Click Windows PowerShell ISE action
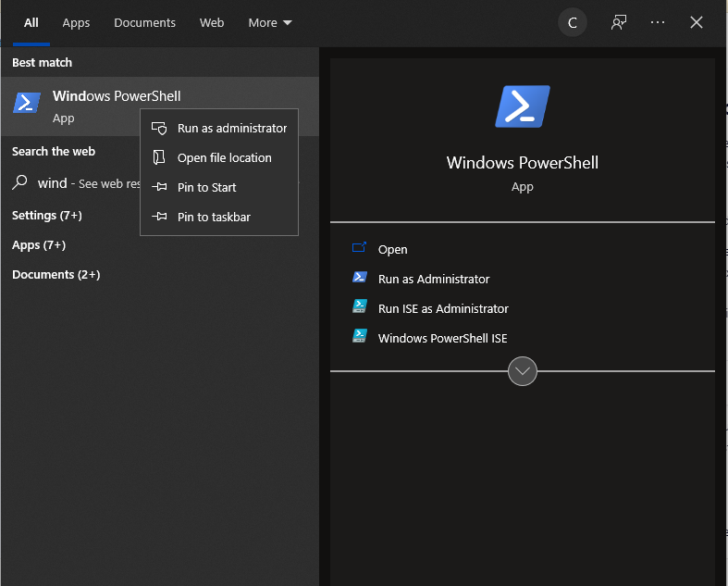The width and height of the screenshot is (728, 586). pos(442,338)
